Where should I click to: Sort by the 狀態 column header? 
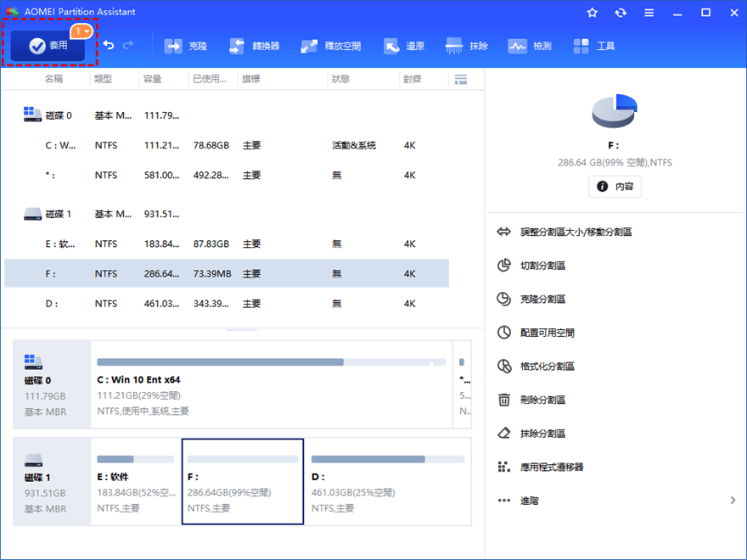click(x=340, y=79)
